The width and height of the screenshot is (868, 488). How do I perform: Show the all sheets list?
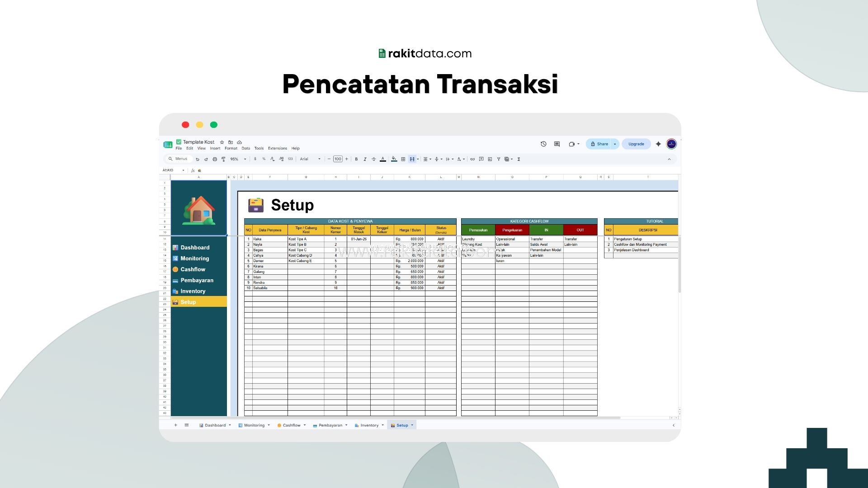(x=187, y=425)
